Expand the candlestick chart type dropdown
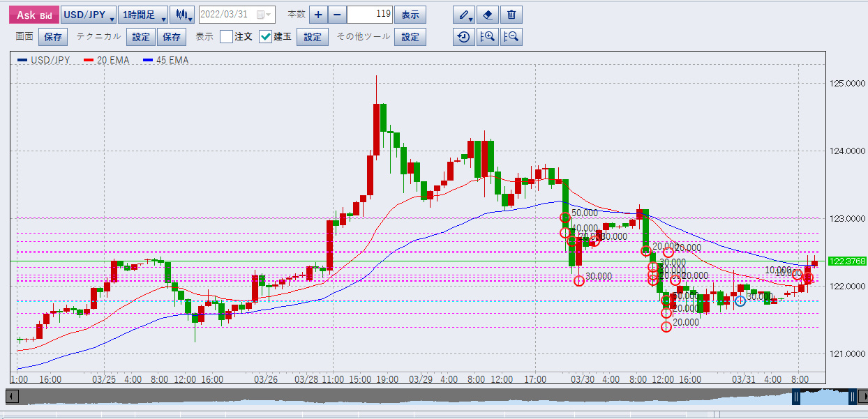The image size is (868, 419). [183, 15]
